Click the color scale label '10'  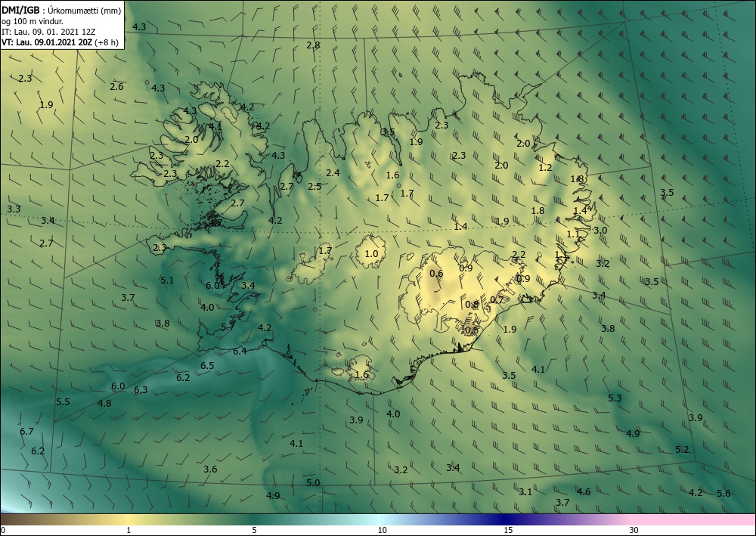pyautogui.click(x=382, y=530)
